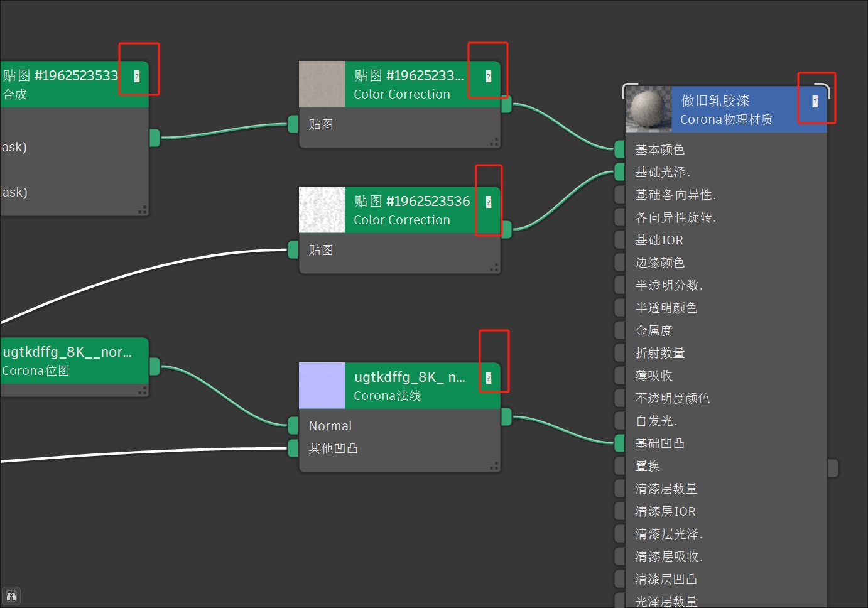The width and height of the screenshot is (868, 608).
Task: Click the Normal input socket on Corona法线
Action: (x=293, y=426)
